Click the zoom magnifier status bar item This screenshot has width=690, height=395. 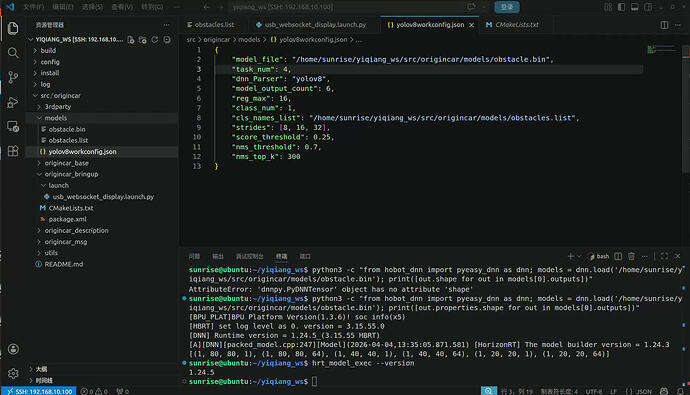[488, 391]
